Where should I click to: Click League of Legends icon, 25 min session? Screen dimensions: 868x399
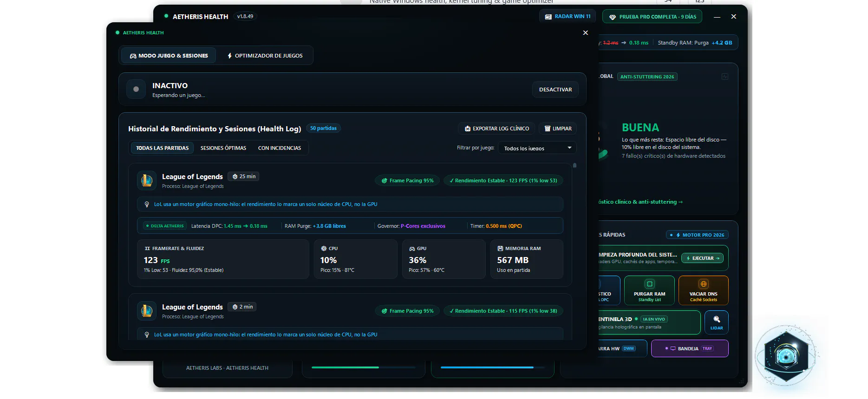tap(147, 180)
